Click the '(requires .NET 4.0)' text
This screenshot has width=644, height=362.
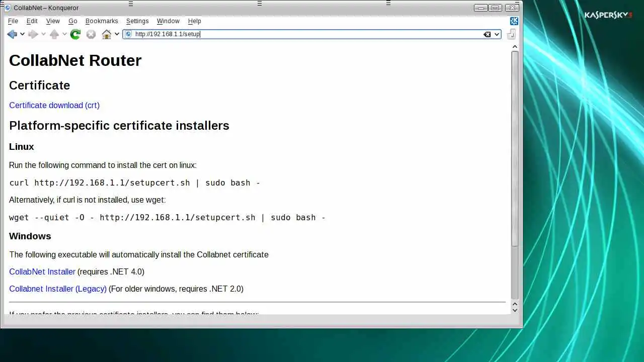point(111,271)
